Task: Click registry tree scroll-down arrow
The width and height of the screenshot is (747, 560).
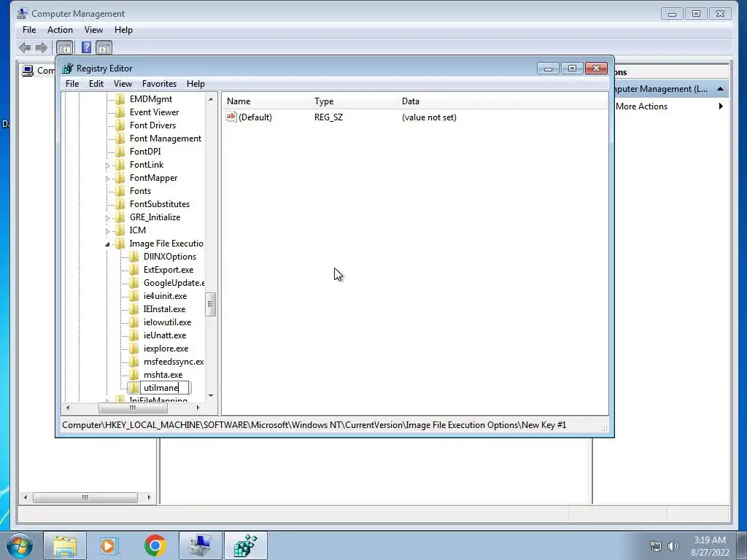Action: (x=210, y=396)
